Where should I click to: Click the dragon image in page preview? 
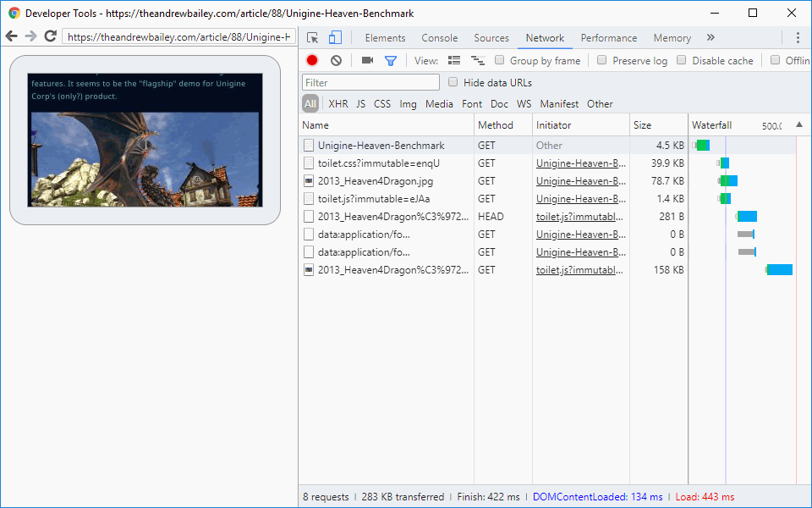click(x=145, y=159)
